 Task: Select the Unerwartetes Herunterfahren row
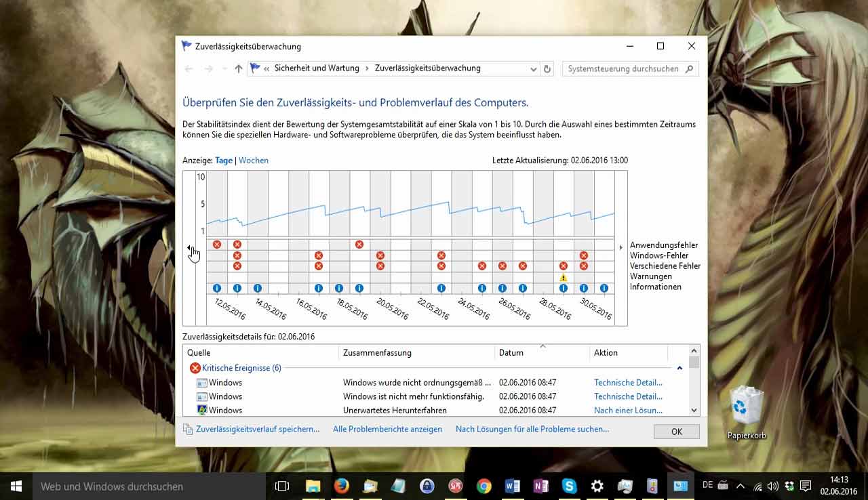(x=434, y=410)
